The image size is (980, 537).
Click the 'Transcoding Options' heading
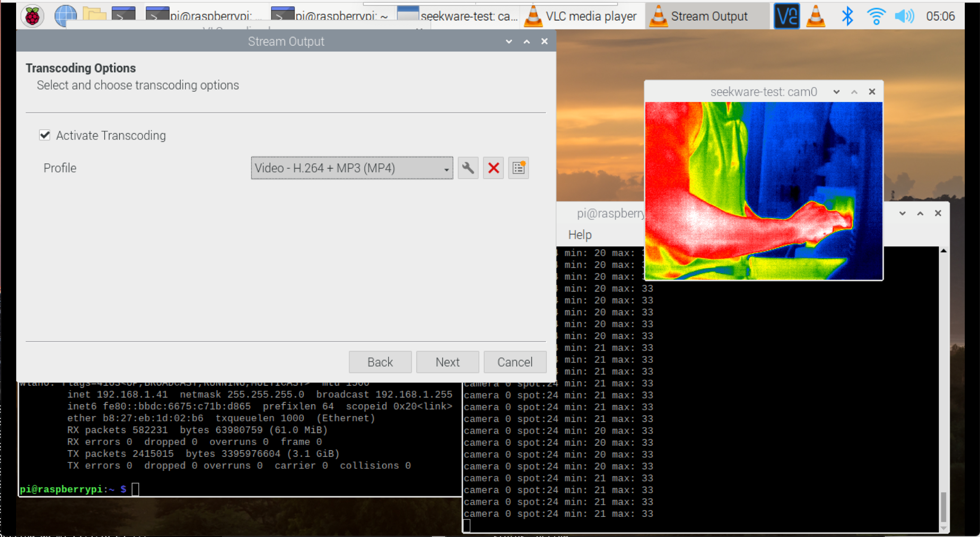point(81,68)
